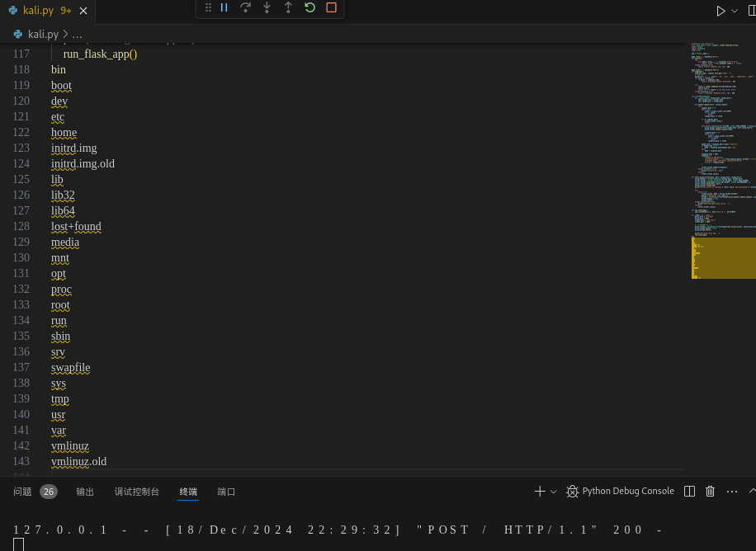The height and width of the screenshot is (551, 756).
Task: Split the terminal panel
Action: click(690, 492)
